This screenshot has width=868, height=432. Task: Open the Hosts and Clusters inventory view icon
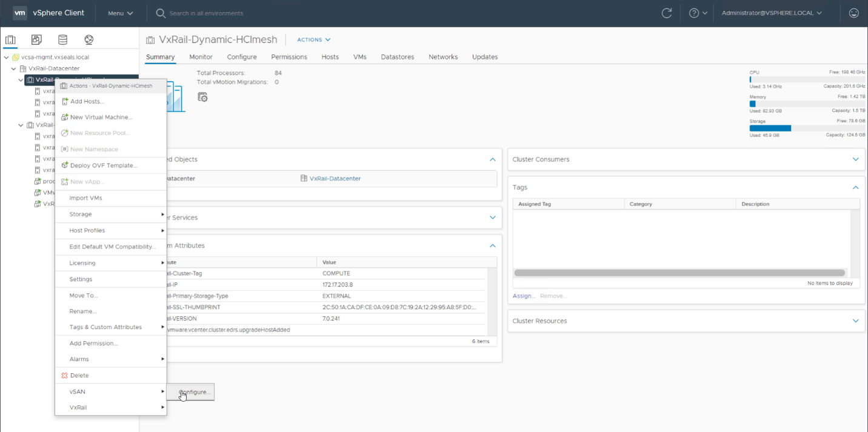tap(10, 40)
